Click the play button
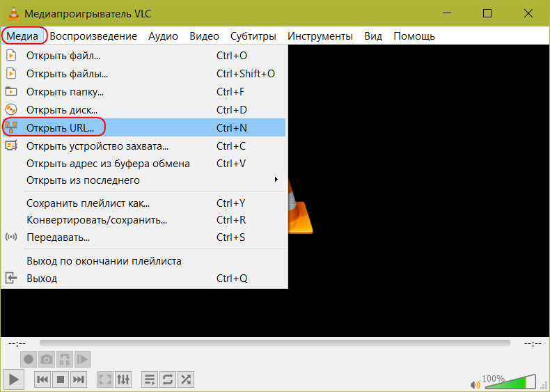This screenshot has width=550, height=392. (14, 379)
